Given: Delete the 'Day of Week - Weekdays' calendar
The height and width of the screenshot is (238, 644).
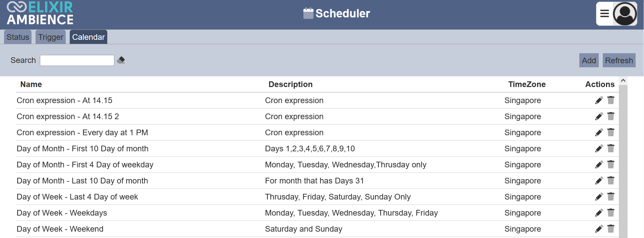Looking at the screenshot, I should pos(611,213).
